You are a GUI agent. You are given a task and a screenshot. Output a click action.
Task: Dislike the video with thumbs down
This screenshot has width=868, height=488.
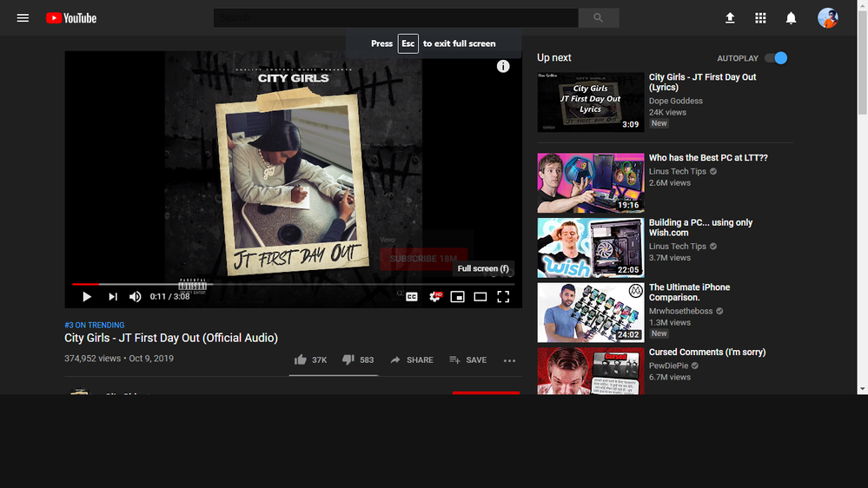click(358, 359)
